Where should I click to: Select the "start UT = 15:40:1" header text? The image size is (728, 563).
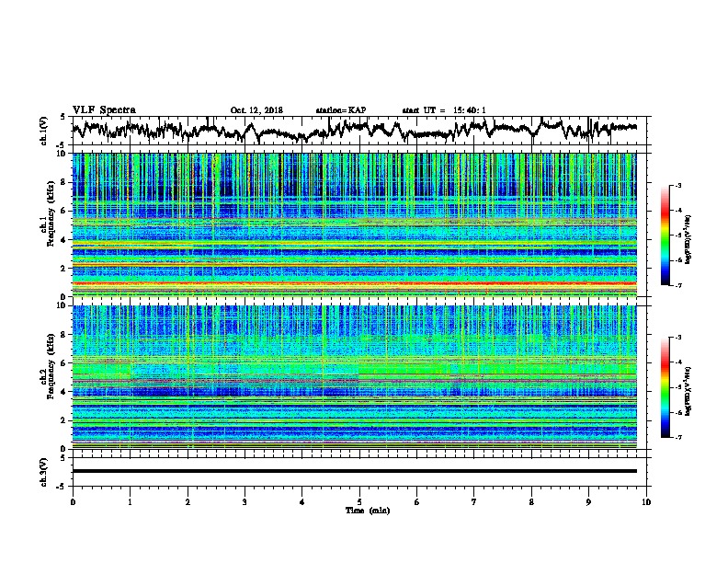tap(443, 110)
